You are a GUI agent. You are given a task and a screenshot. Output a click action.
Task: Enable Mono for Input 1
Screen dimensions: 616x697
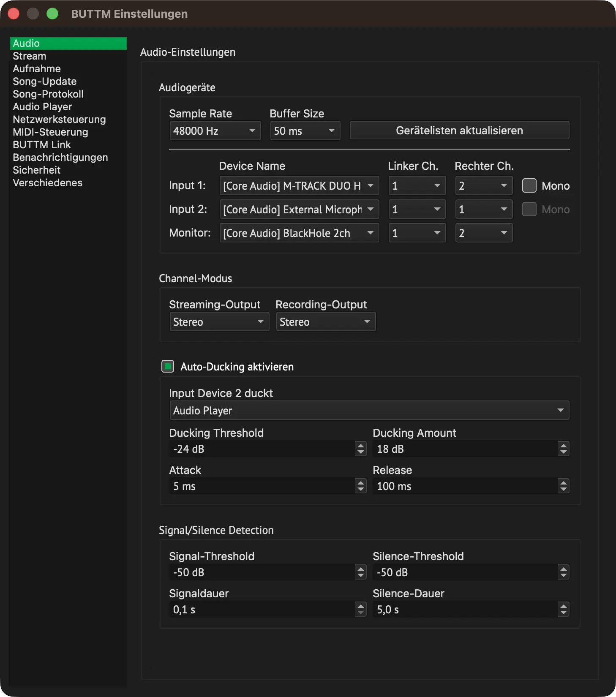[x=529, y=185]
